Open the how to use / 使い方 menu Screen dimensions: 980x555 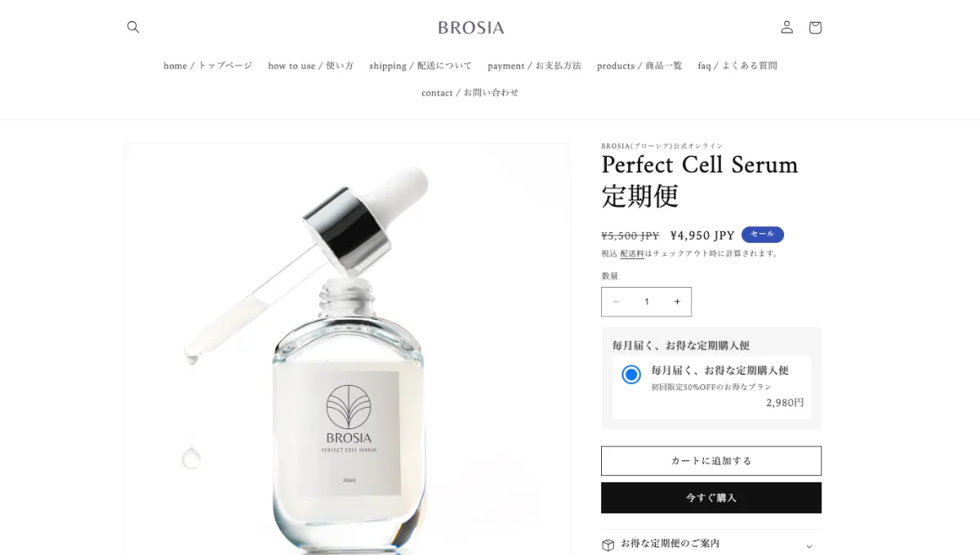pos(310,65)
